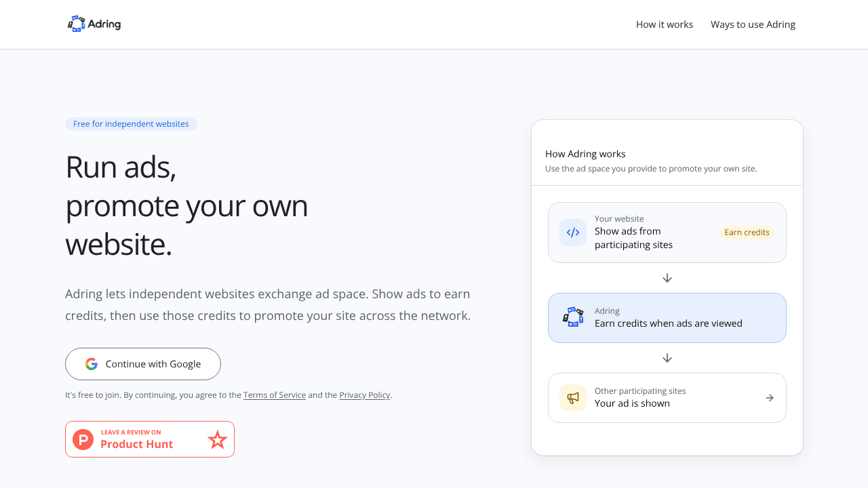Click the code brackets icon for Your website
The height and width of the screenshot is (488, 868).
click(573, 232)
